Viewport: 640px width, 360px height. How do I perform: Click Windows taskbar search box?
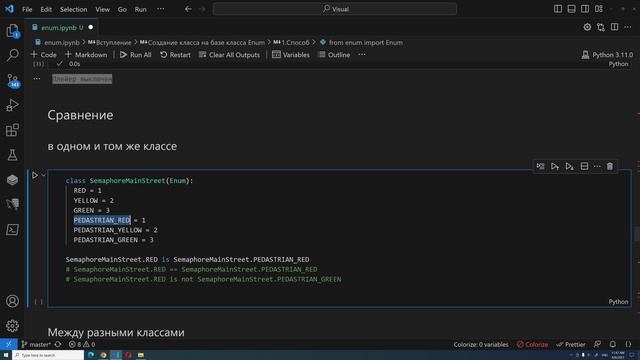click(48, 355)
